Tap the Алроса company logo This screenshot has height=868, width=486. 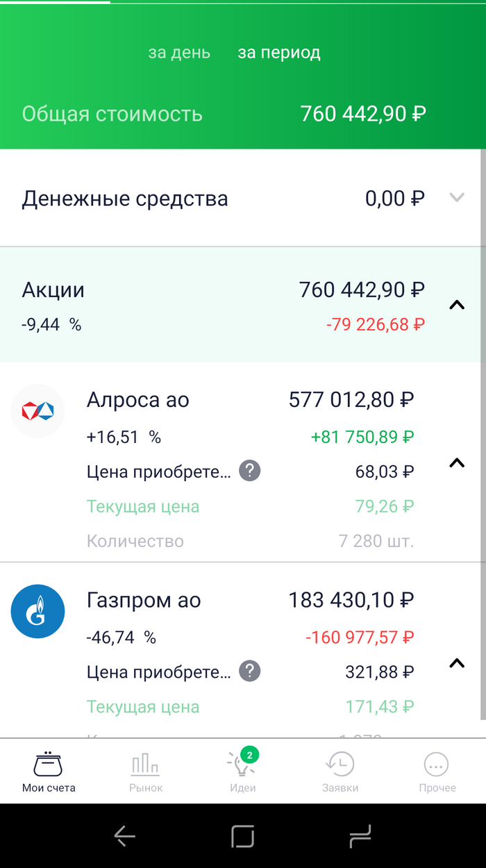(37, 411)
